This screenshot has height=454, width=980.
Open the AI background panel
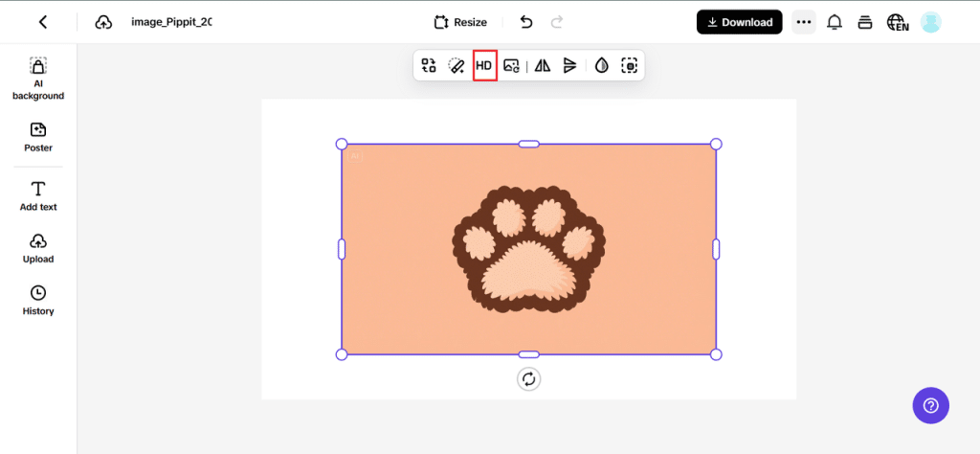[x=38, y=79]
